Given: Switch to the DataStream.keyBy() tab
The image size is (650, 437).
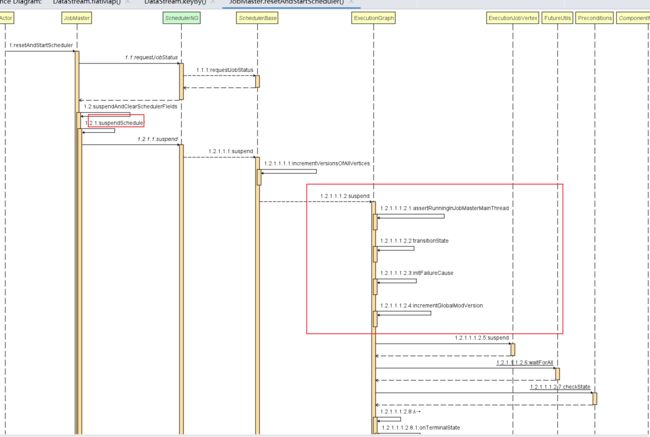Looking at the screenshot, I should click(175, 2).
